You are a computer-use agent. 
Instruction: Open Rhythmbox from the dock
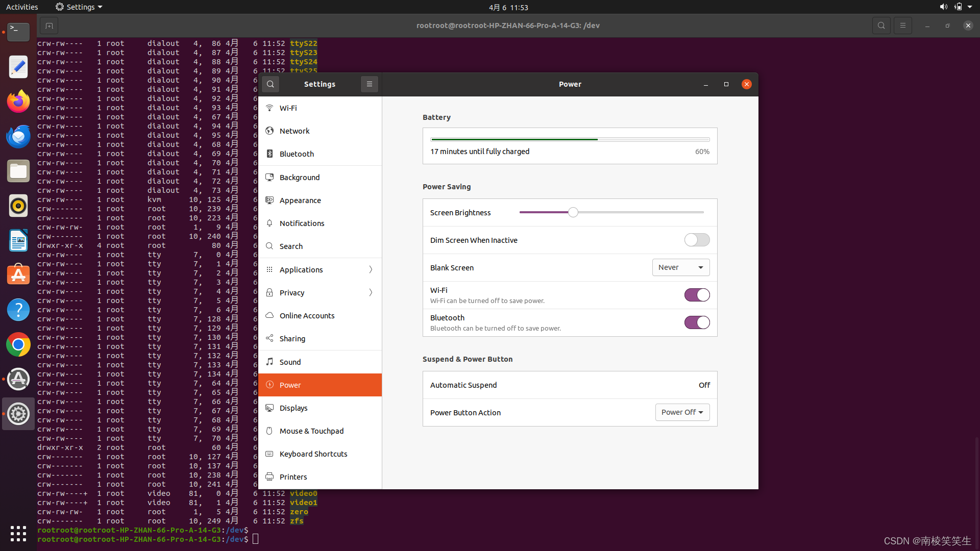18,206
